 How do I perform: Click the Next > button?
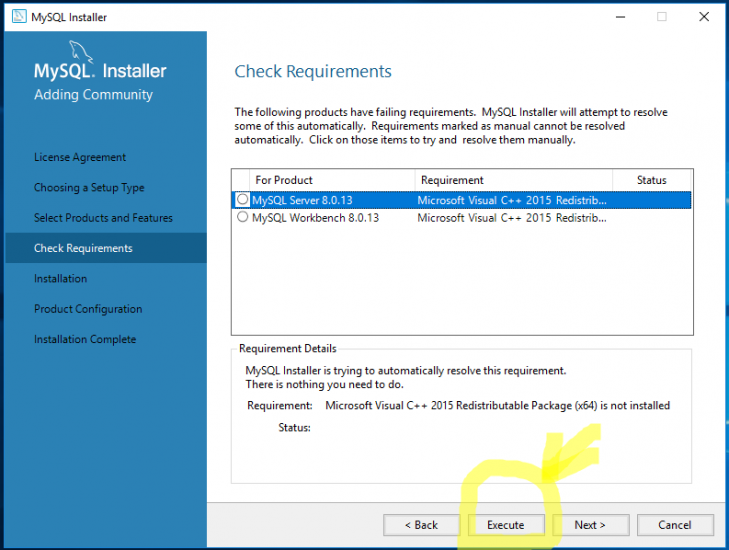590,525
